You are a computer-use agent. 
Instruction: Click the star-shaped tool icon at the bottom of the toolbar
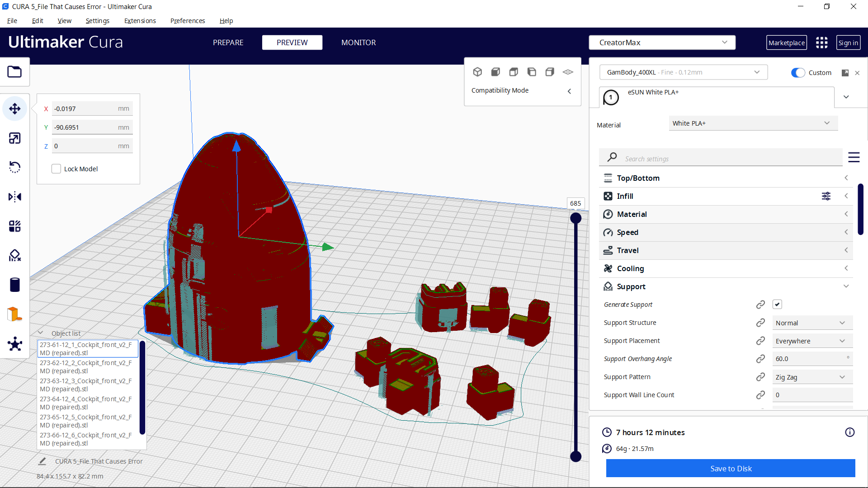point(14,344)
